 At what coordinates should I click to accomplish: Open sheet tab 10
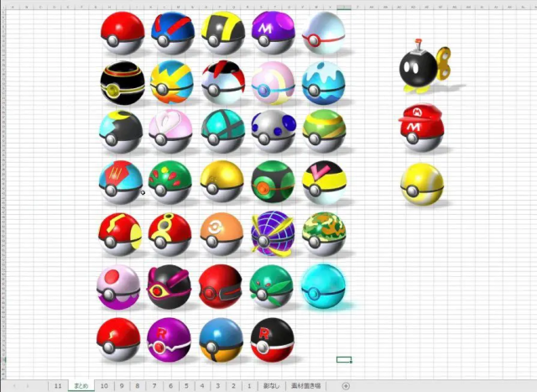tap(104, 386)
